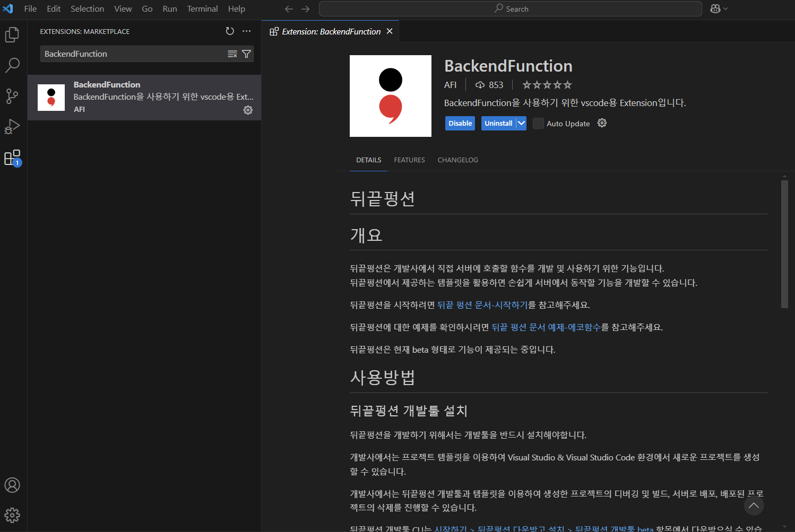Open Source Control view
This screenshot has height=532, width=795.
pos(12,96)
